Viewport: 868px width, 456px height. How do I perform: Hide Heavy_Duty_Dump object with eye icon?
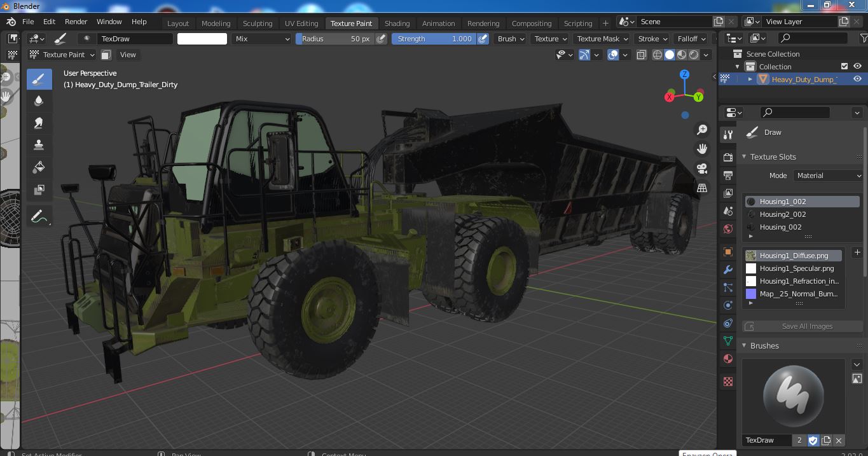[x=857, y=79]
